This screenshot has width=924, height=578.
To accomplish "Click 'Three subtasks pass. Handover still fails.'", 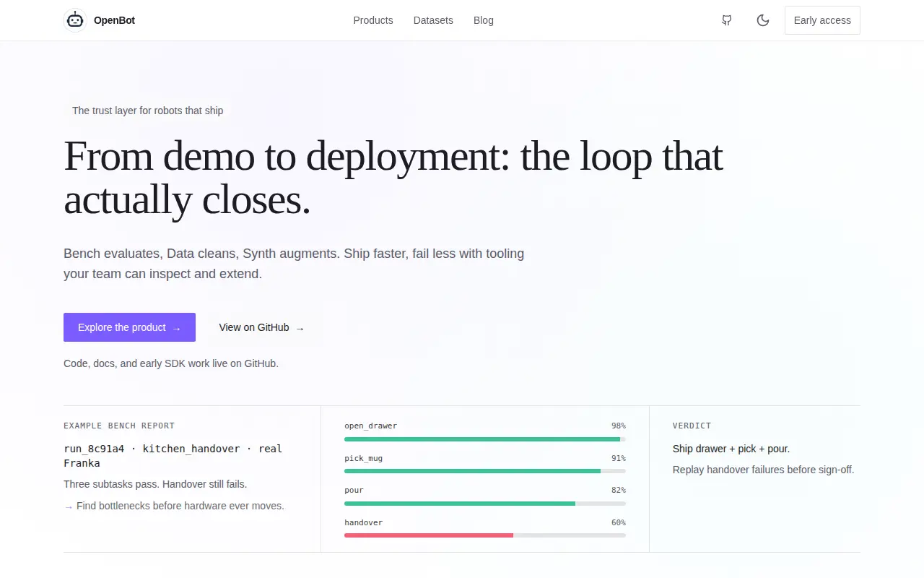I will (155, 484).
